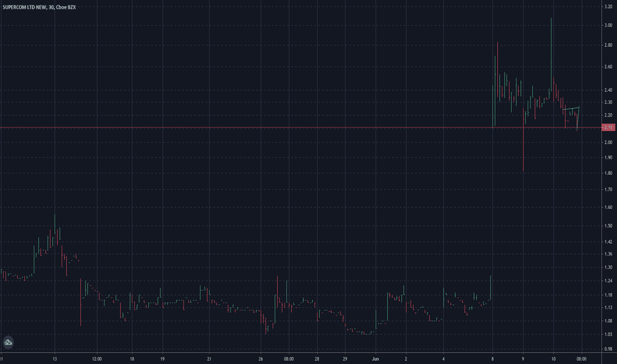Click the 21 date label on time axis
This screenshot has width=617, height=364.
click(x=209, y=359)
